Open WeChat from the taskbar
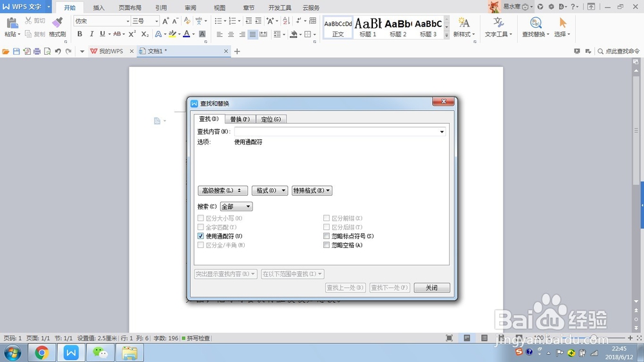 click(100, 352)
